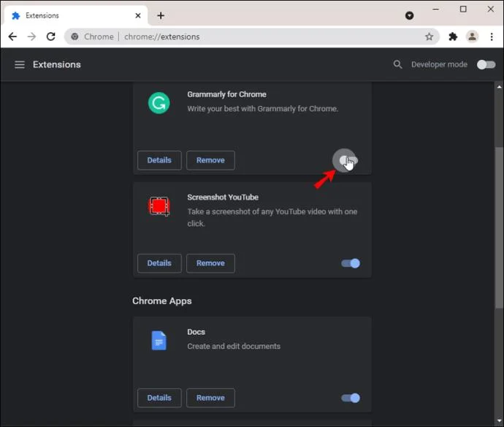Click the scrollbar down arrow
Viewport: 504px width, 427px height.
499,420
